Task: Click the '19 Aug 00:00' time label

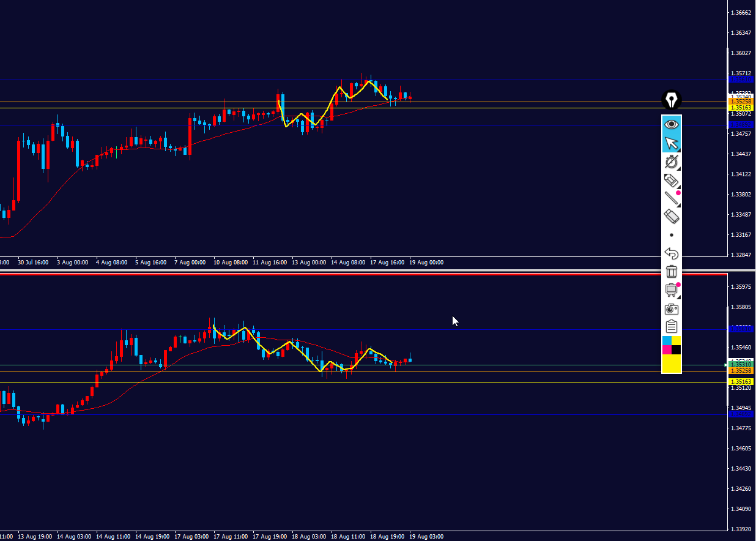Action: click(x=426, y=262)
